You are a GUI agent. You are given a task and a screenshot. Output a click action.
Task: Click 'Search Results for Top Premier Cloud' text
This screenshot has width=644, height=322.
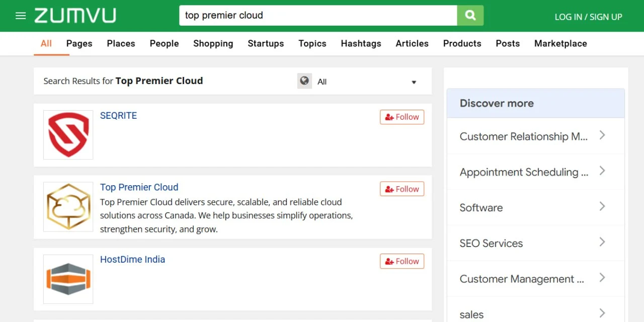[x=123, y=80]
